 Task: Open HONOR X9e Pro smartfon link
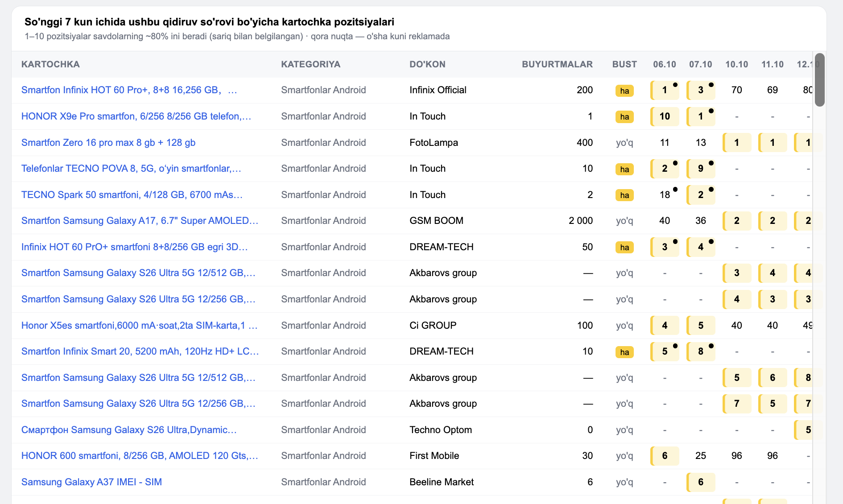click(136, 116)
